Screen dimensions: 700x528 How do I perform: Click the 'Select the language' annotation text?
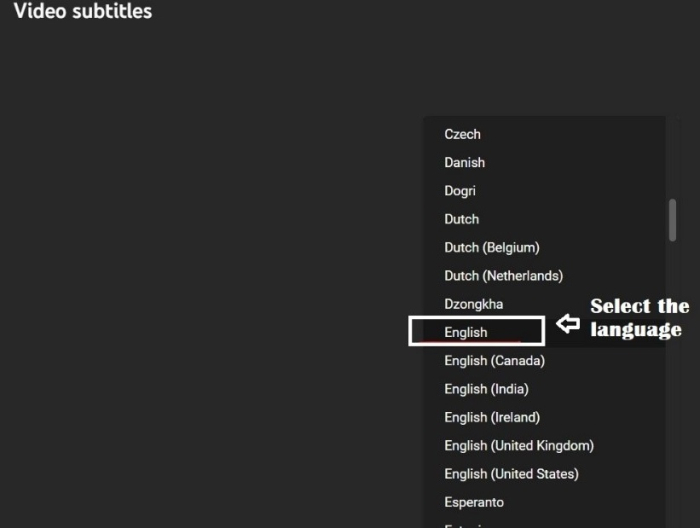638,317
